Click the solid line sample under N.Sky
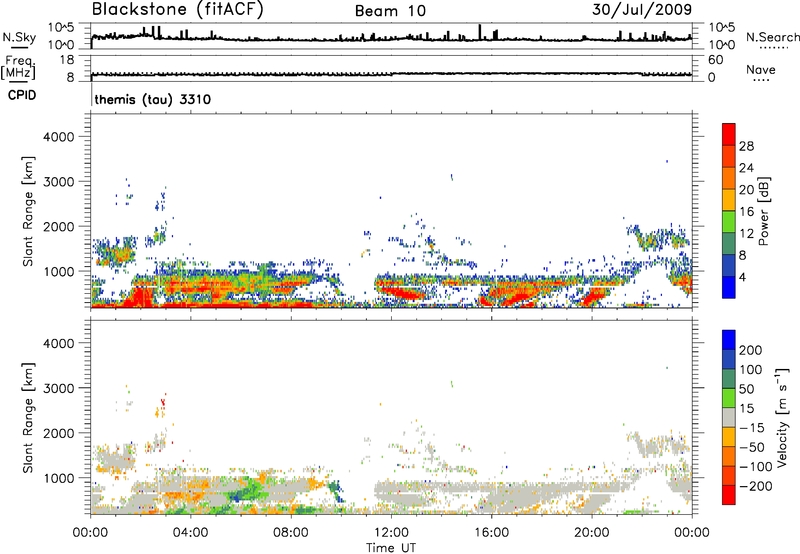Image resolution: width=800 pixels, height=554 pixels. pos(19,48)
